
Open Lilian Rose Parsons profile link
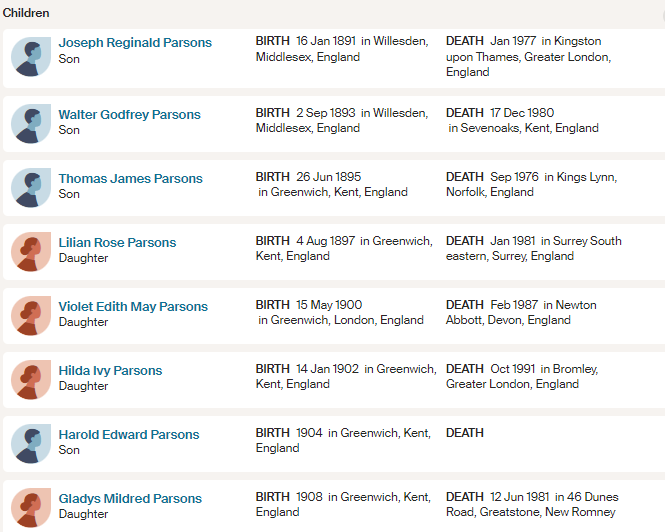pos(117,243)
